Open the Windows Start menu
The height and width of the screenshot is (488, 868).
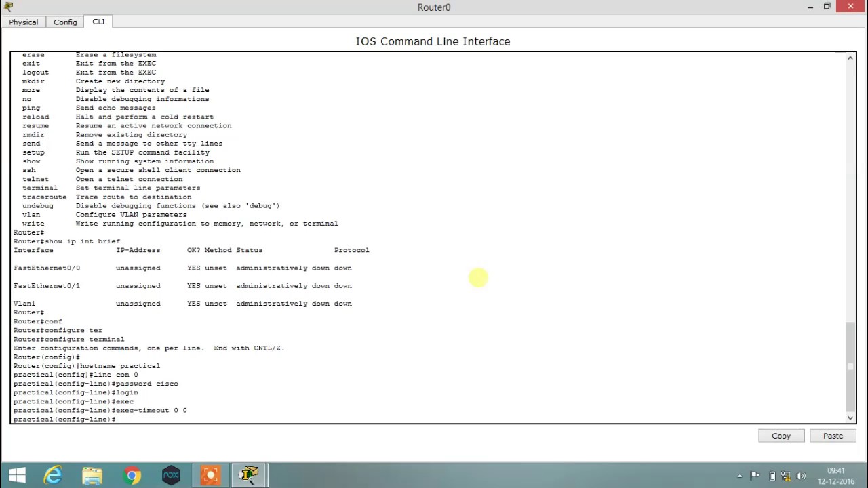point(17,476)
